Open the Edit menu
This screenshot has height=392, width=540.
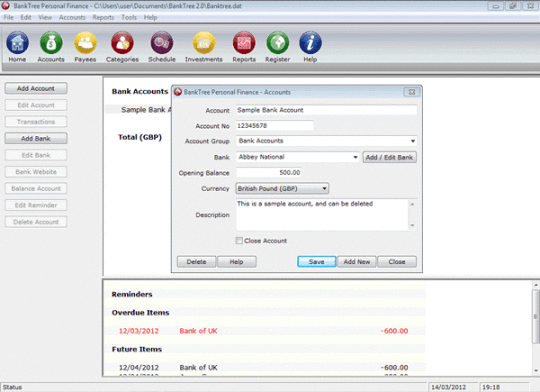pyautogui.click(x=26, y=17)
